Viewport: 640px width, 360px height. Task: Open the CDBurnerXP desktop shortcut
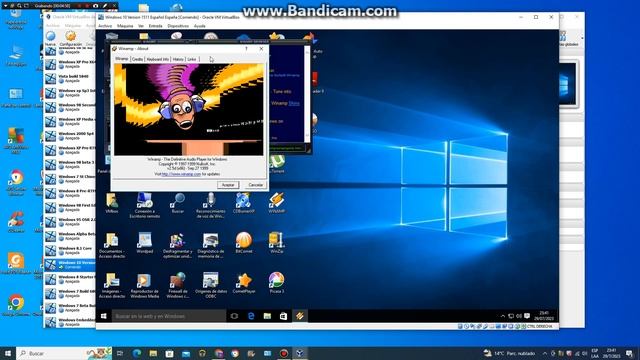[243, 203]
